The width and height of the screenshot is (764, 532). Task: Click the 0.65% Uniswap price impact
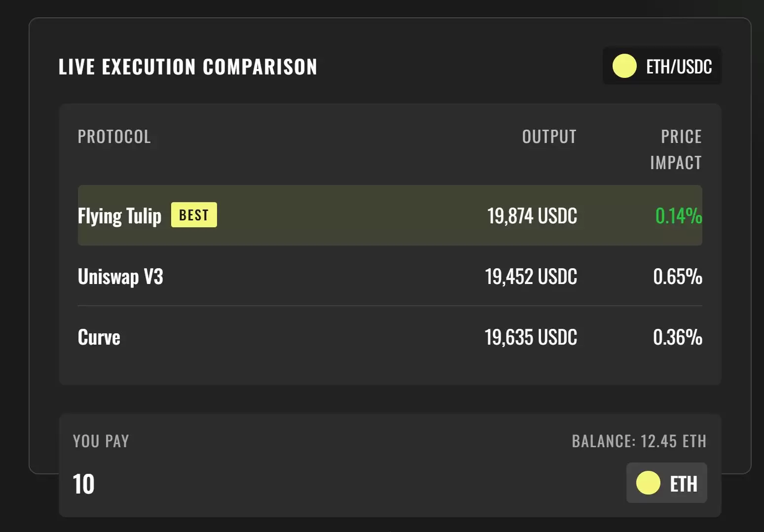[678, 277]
